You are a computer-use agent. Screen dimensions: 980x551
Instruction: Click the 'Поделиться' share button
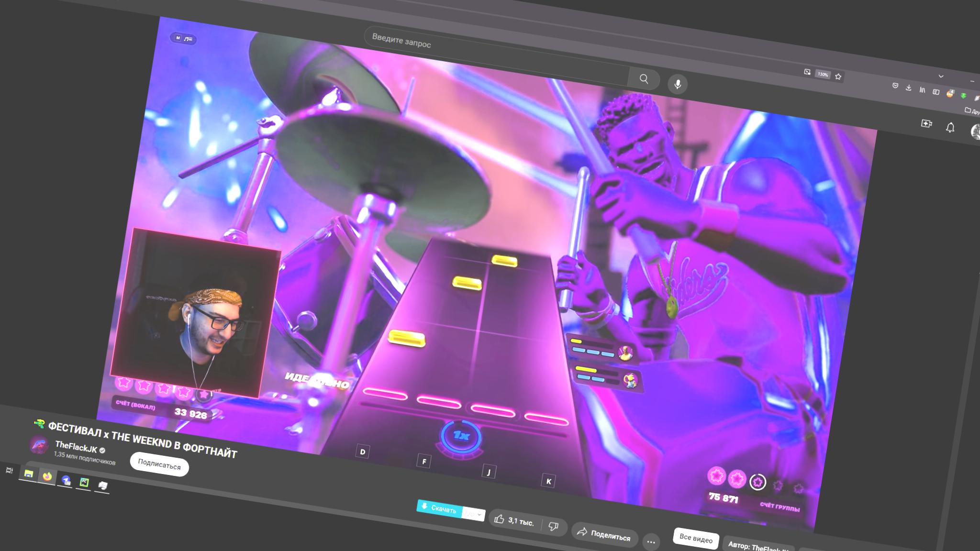(x=604, y=535)
